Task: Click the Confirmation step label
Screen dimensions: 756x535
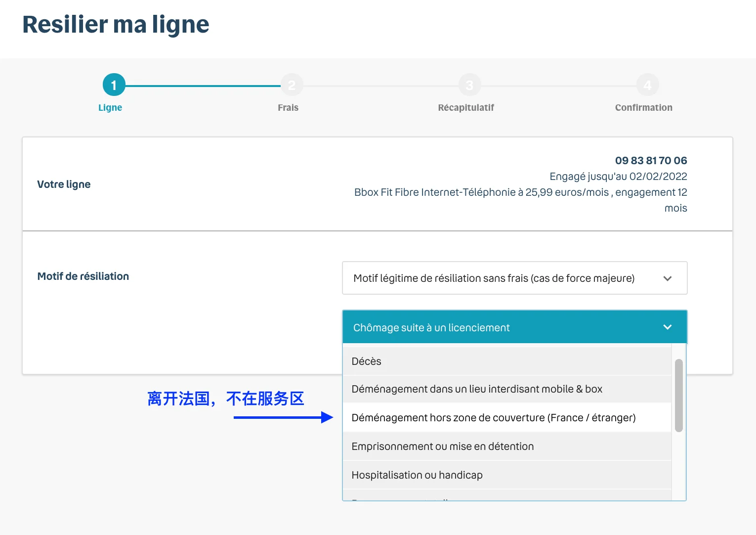Action: pyautogui.click(x=644, y=108)
